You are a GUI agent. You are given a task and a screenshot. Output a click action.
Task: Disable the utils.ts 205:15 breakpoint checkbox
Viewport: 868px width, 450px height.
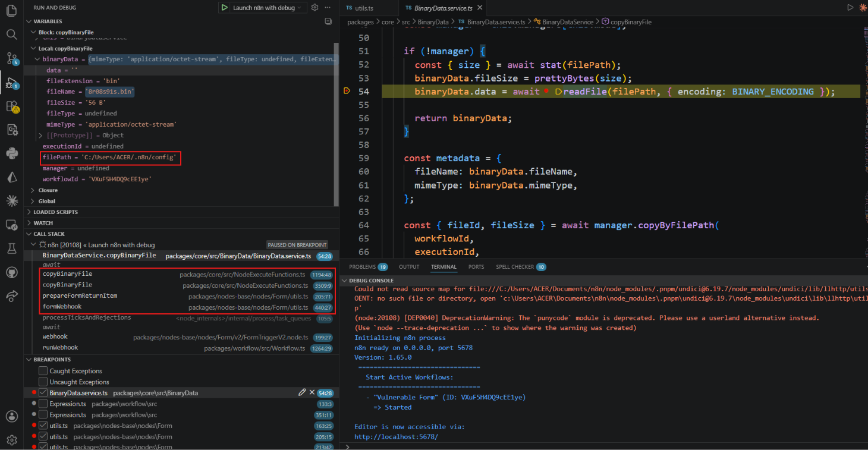(43, 436)
